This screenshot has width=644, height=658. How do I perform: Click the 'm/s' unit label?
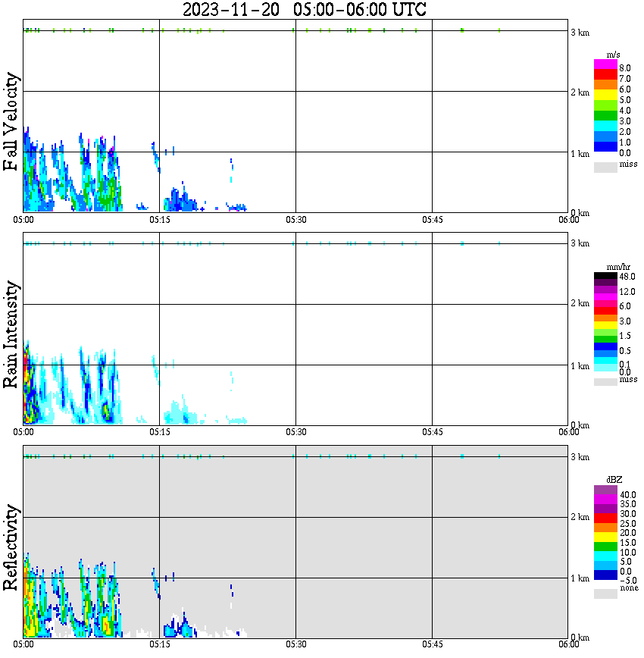613,55
